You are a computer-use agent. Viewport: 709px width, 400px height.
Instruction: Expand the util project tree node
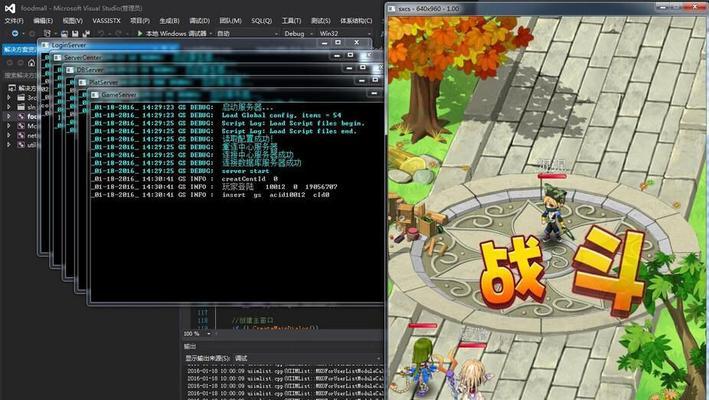click(8, 145)
